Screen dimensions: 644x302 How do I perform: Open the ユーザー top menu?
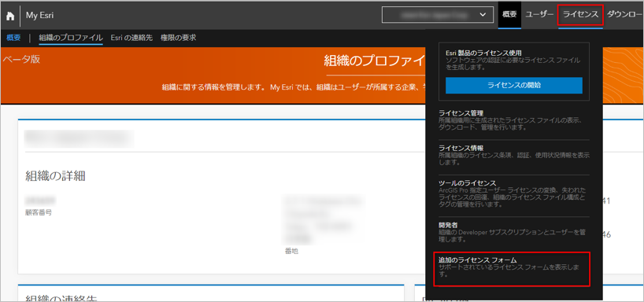click(x=539, y=15)
